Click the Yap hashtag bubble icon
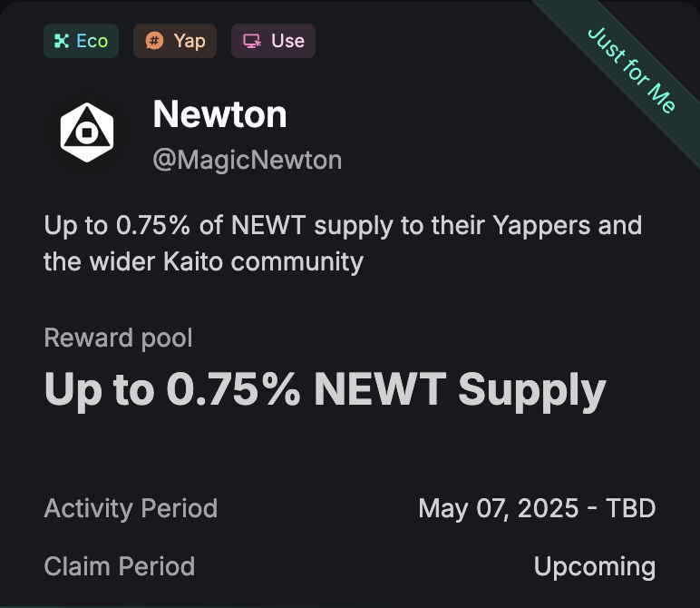This screenshot has width=700, height=608. [154, 41]
